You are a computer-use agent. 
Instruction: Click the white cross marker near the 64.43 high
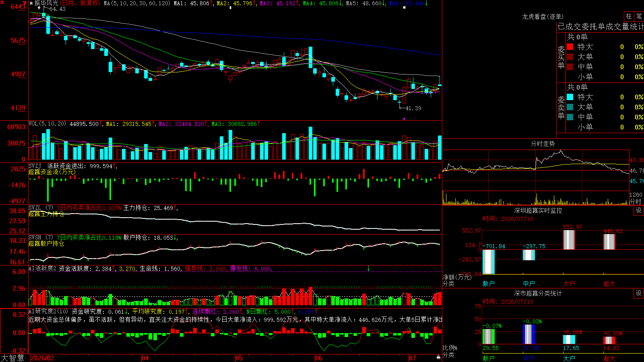pyautogui.click(x=39, y=8)
